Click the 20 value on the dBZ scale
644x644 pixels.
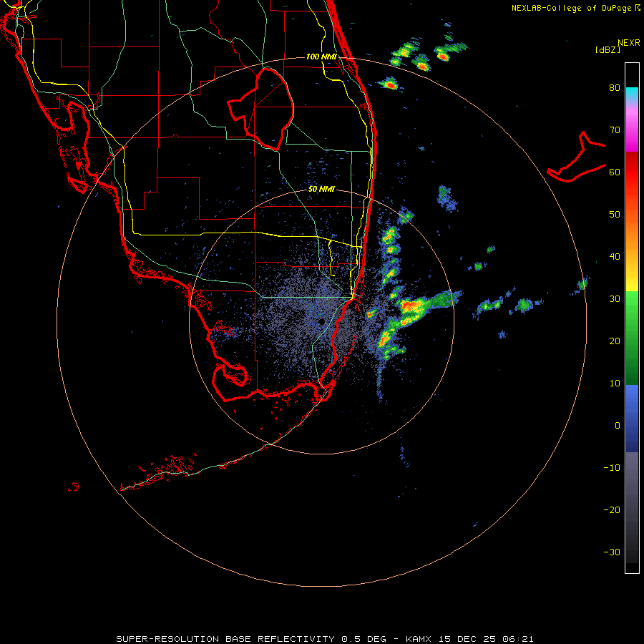[615, 341]
